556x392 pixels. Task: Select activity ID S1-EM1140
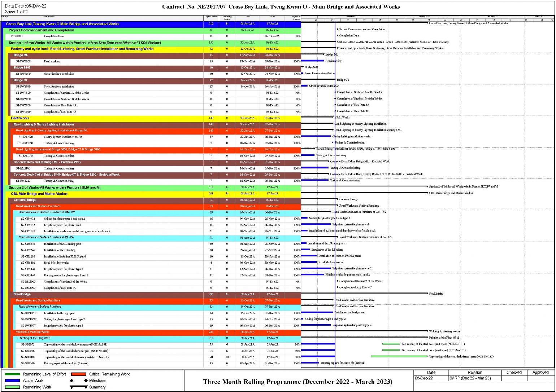click(x=26, y=156)
